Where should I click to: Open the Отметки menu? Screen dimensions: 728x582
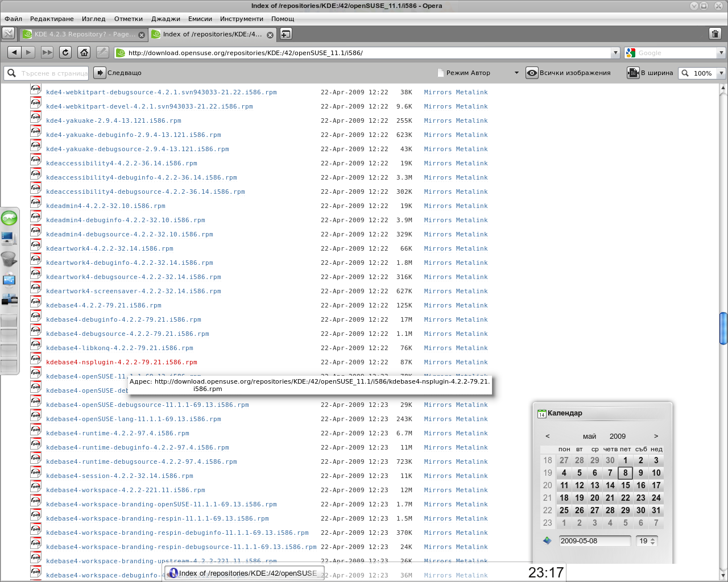128,19
